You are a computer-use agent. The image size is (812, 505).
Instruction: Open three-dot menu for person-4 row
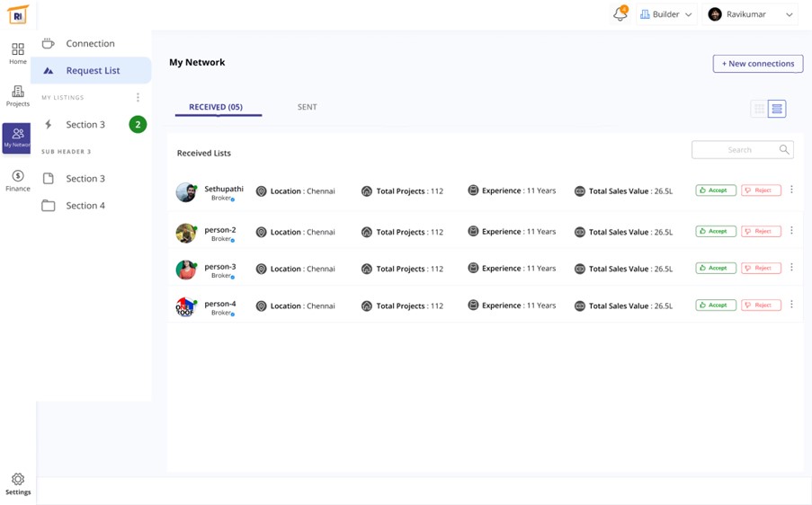791,305
